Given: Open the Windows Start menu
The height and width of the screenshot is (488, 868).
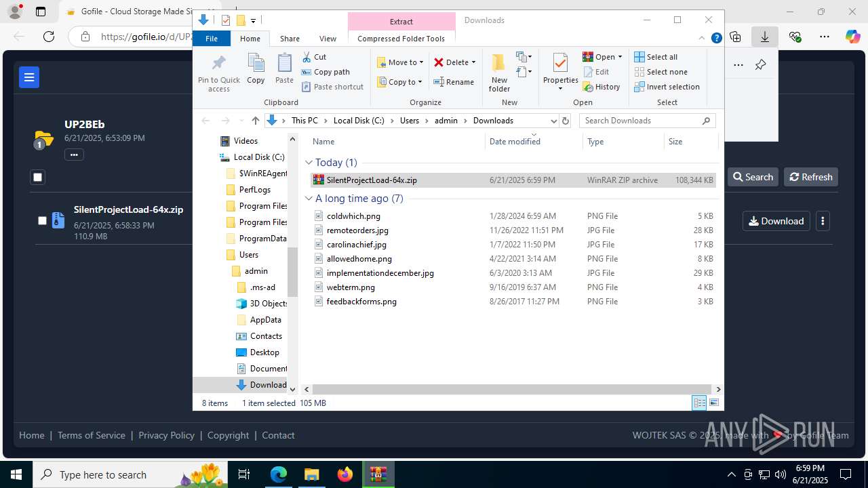Looking at the screenshot, I should 16,474.
